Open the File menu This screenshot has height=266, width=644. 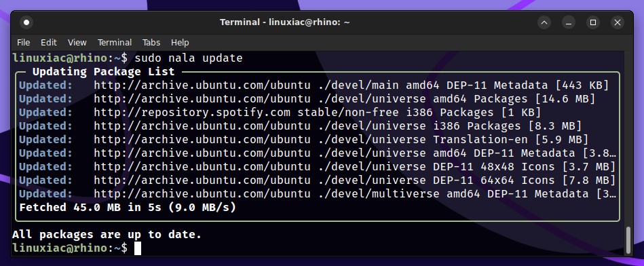(23, 43)
